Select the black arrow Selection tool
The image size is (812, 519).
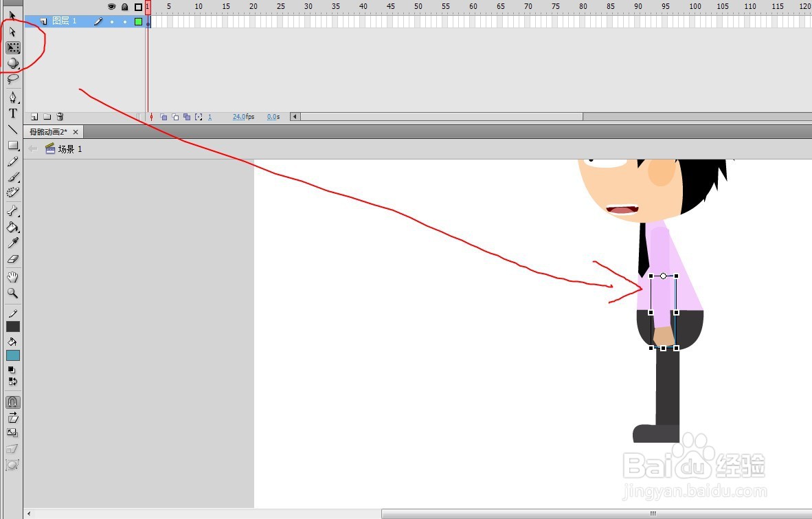tap(12, 16)
